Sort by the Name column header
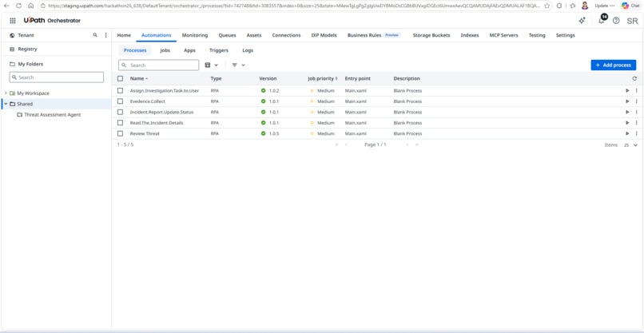Image resolution: width=644 pixels, height=333 pixels. (139, 78)
